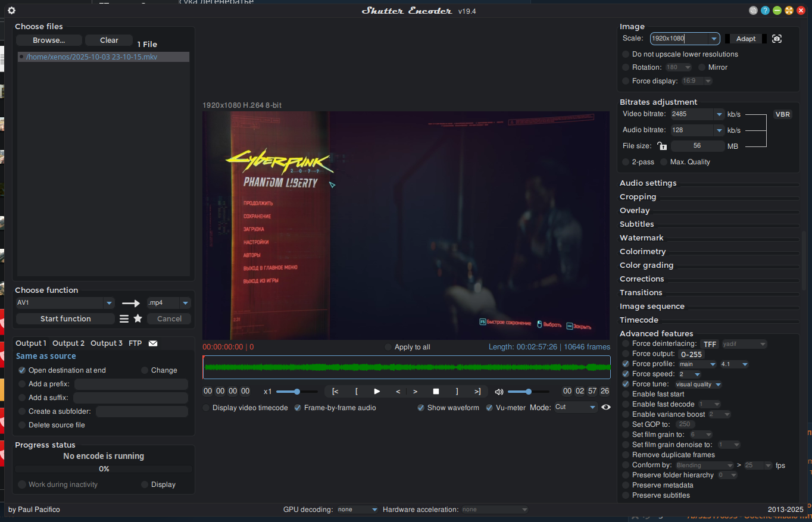Click the eye preview icon beside Mode
Image resolution: width=812 pixels, height=522 pixels.
coord(606,407)
